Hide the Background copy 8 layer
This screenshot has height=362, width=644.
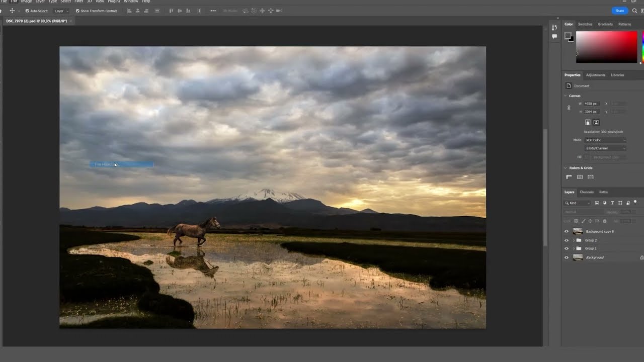[x=567, y=231]
